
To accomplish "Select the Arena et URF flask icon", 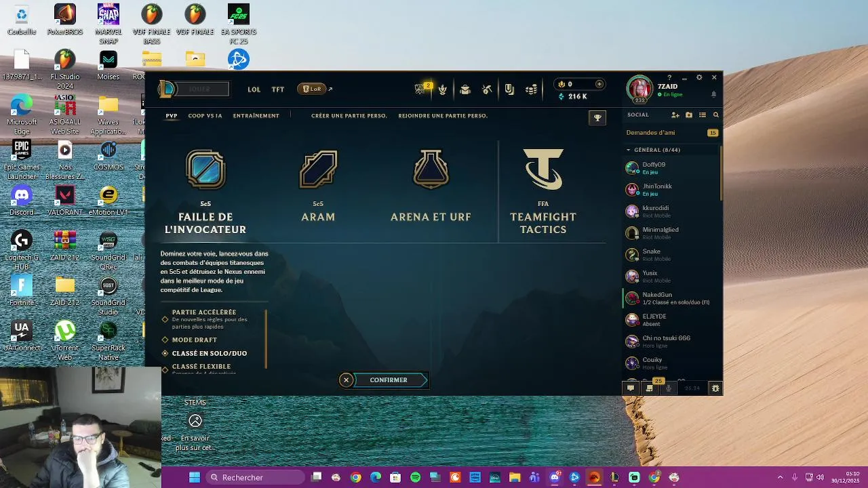I will (x=431, y=169).
